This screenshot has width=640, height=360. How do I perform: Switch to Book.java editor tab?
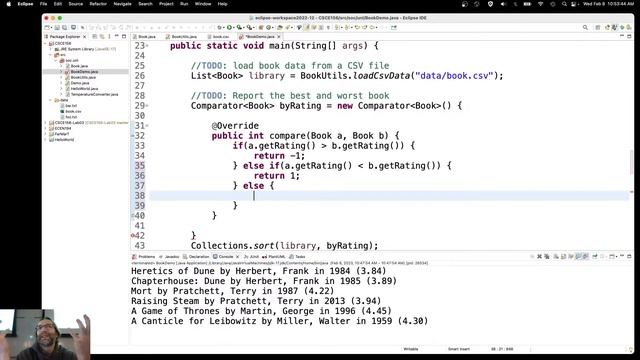(144, 37)
